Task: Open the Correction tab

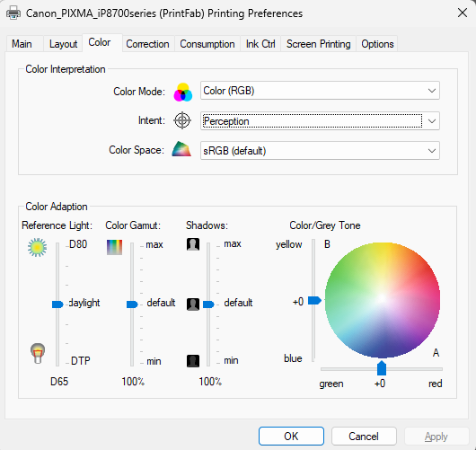Action: [147, 44]
